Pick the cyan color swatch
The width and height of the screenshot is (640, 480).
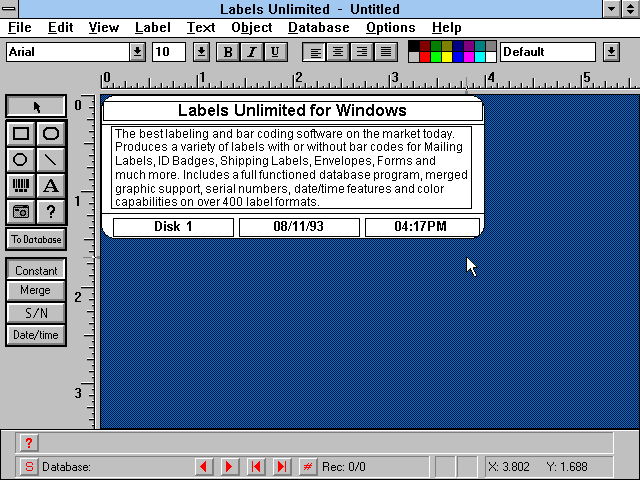(480, 57)
